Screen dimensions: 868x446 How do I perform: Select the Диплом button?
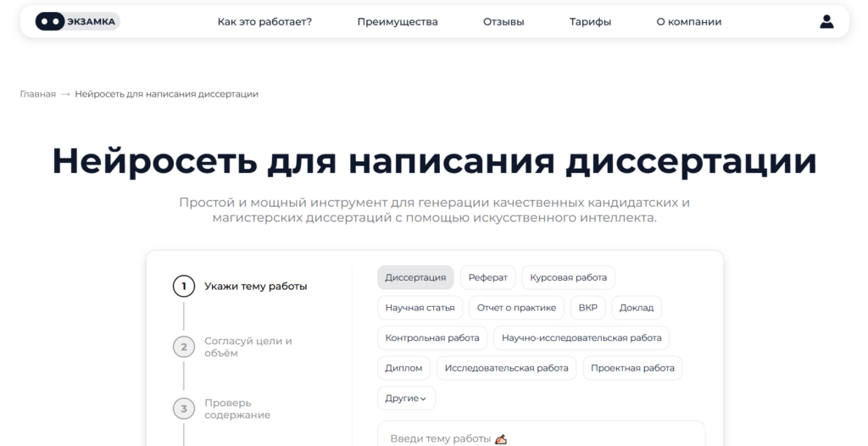pos(403,368)
